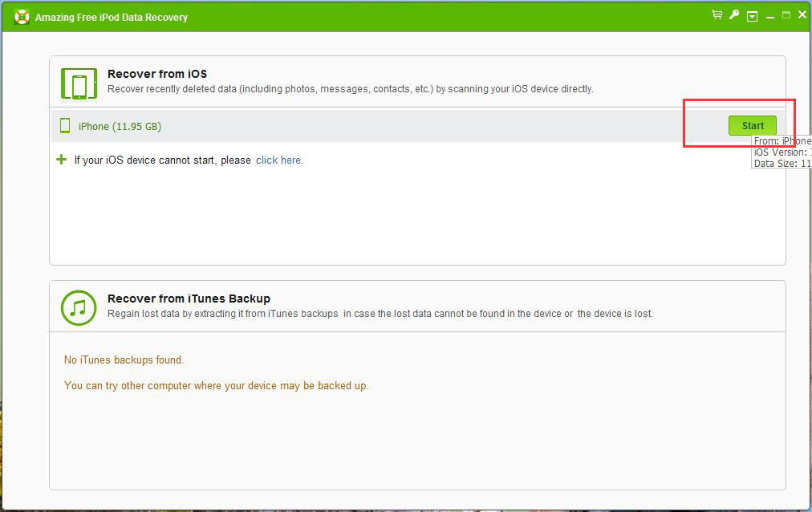Click the 'Amazing Free iPod Data Recovery' title

pyautogui.click(x=112, y=18)
